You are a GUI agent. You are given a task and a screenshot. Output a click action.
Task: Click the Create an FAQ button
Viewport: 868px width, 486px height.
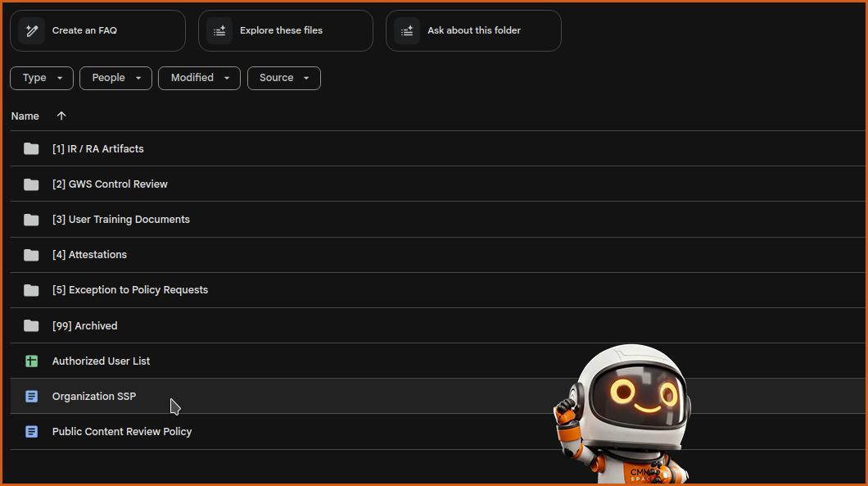[x=97, y=31]
